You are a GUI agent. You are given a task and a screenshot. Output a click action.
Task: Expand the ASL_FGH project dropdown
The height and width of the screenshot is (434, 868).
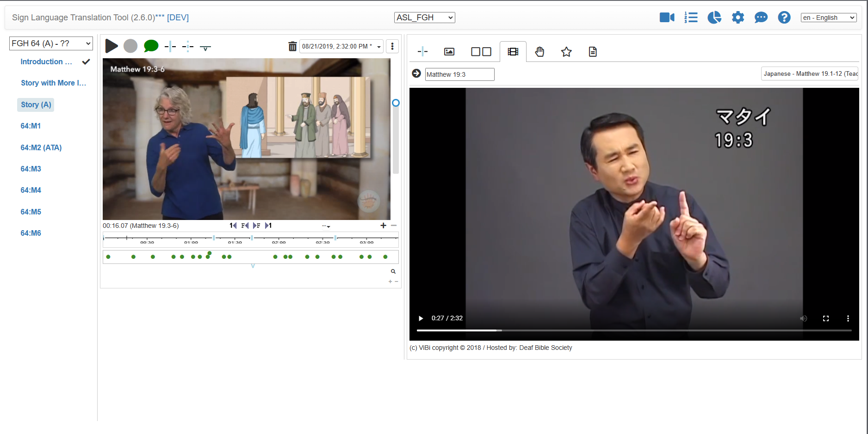(x=424, y=18)
